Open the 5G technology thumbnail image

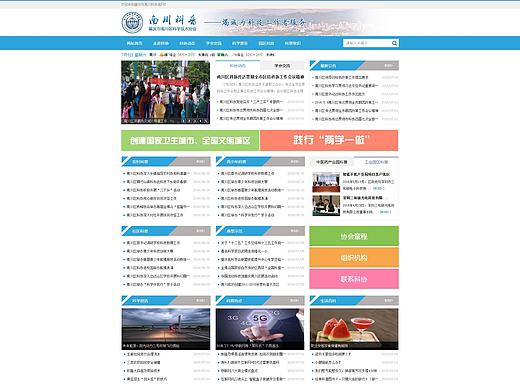260,329
